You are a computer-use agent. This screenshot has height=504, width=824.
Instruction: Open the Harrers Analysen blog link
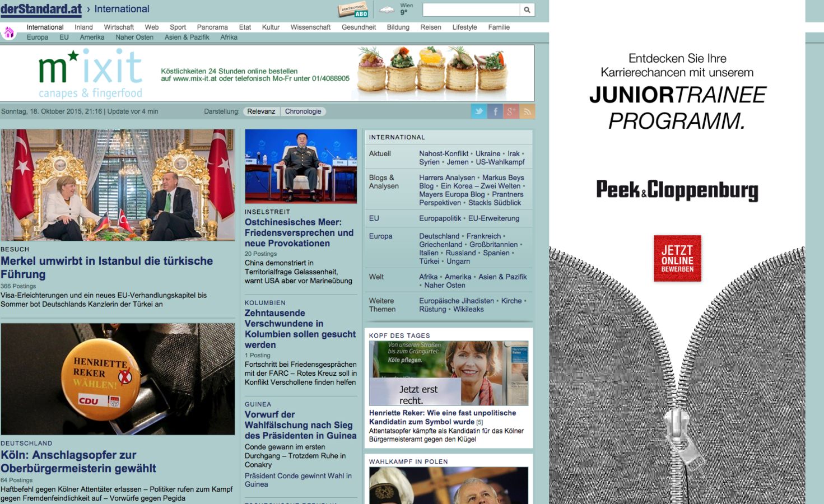[x=447, y=178]
